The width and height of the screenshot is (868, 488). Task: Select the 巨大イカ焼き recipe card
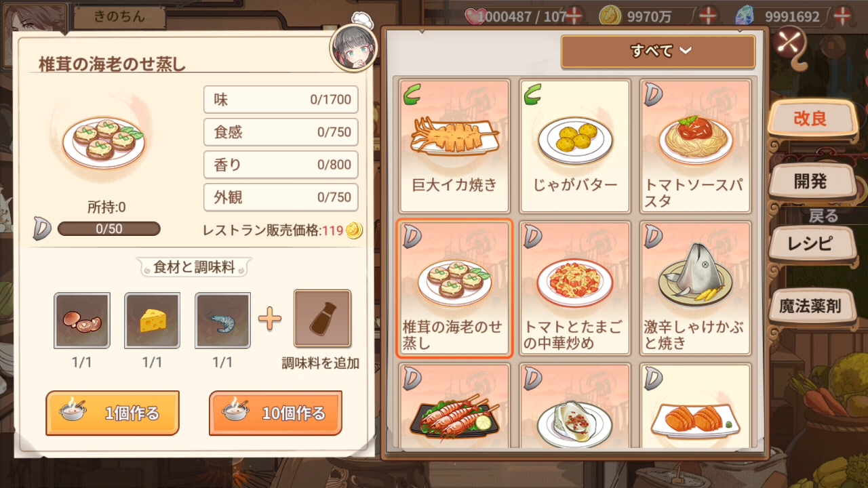(x=454, y=146)
